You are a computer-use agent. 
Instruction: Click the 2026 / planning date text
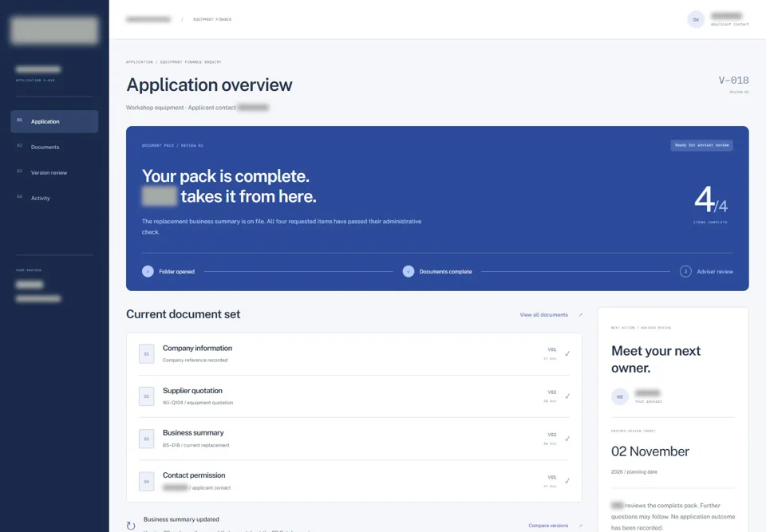pos(634,472)
